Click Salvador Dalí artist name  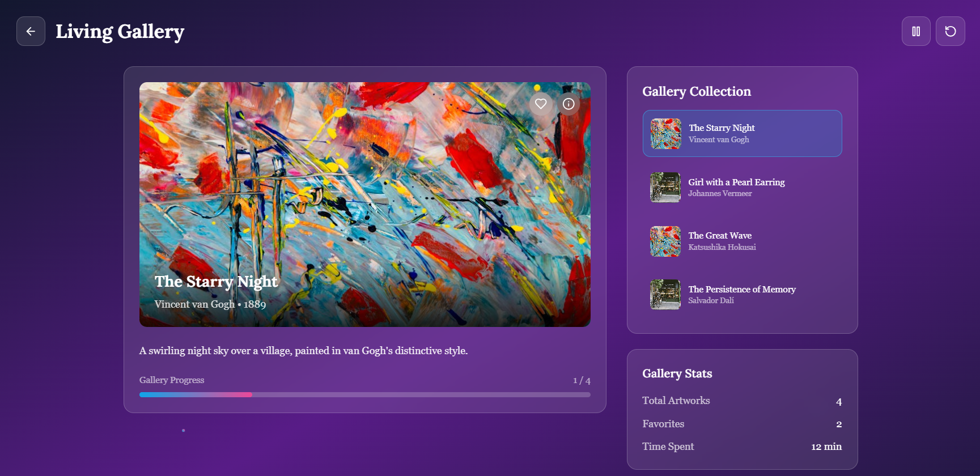click(711, 301)
